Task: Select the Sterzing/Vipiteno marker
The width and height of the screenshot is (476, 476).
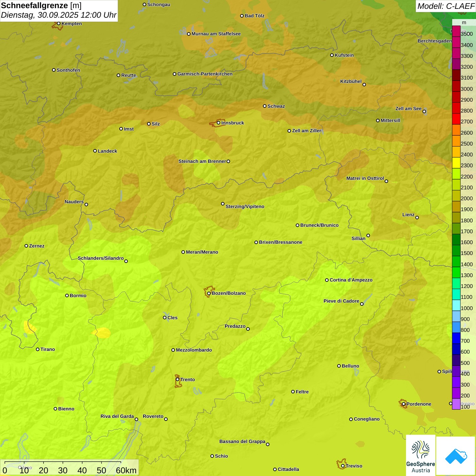Action: [x=223, y=204]
